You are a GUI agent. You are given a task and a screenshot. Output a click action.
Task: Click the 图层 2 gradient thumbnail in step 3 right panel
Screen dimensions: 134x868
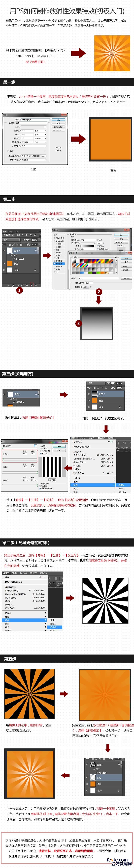click(94, 394)
